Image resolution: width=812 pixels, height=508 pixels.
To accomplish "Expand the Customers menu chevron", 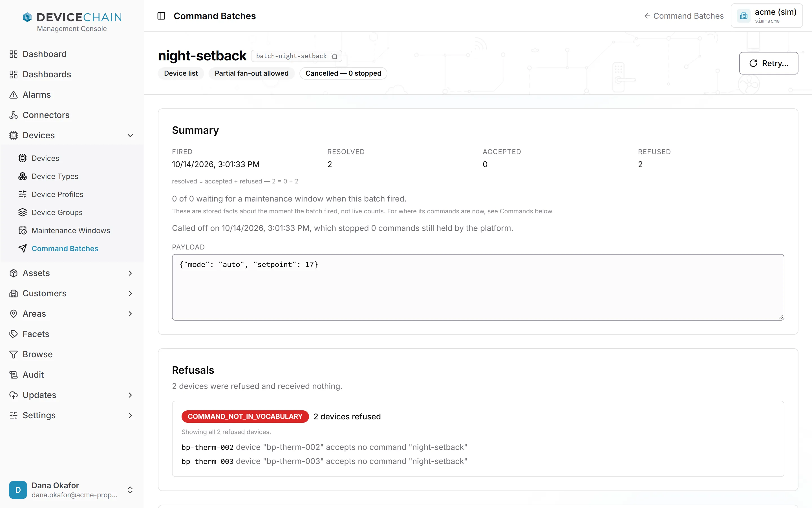I will click(130, 293).
